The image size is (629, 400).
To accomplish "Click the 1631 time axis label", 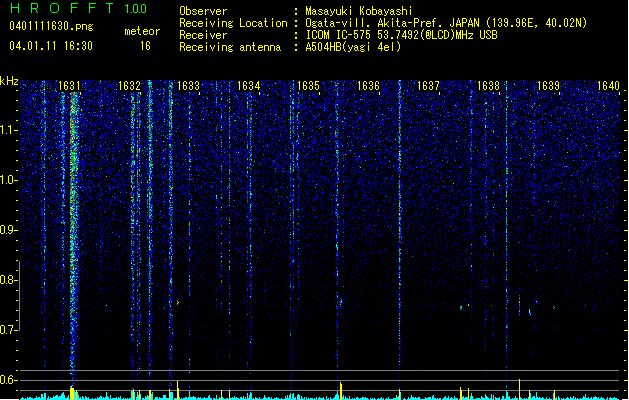I will [69, 86].
